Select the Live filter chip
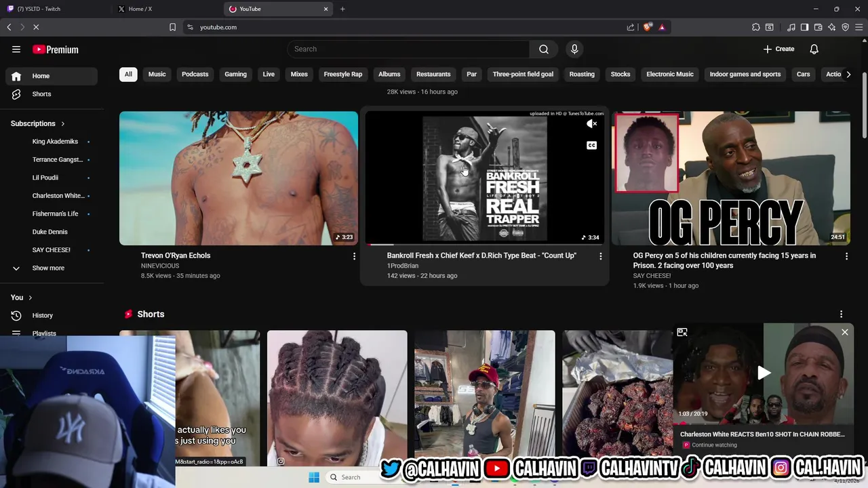Image resolution: width=868 pixels, height=488 pixels. [x=269, y=74]
